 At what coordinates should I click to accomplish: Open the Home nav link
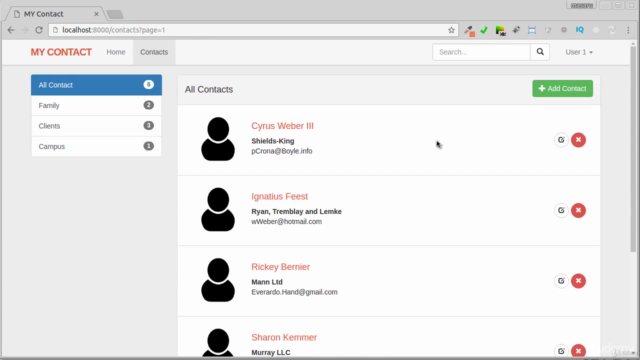click(116, 52)
